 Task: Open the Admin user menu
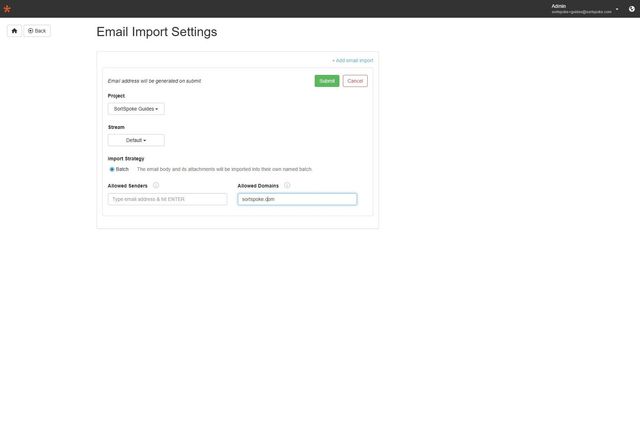click(584, 9)
